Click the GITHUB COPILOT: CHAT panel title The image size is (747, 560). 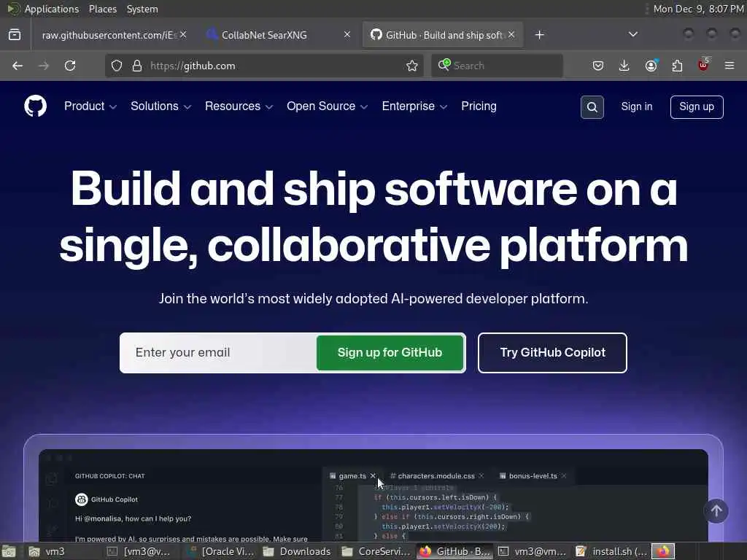click(109, 475)
